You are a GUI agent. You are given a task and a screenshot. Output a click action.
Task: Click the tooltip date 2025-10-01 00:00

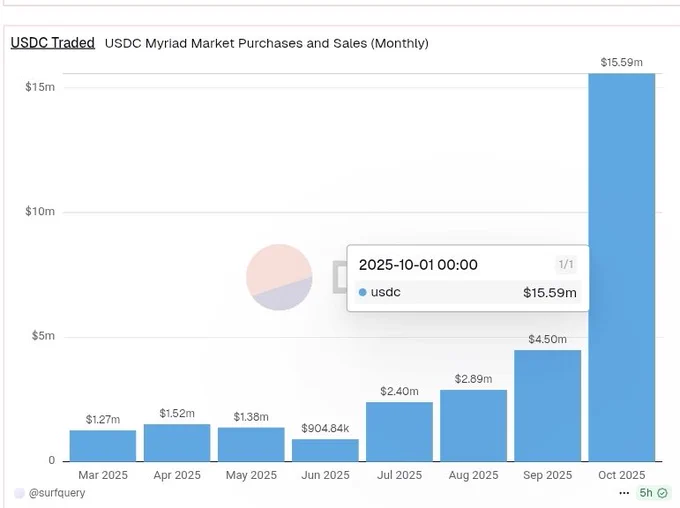tap(418, 265)
